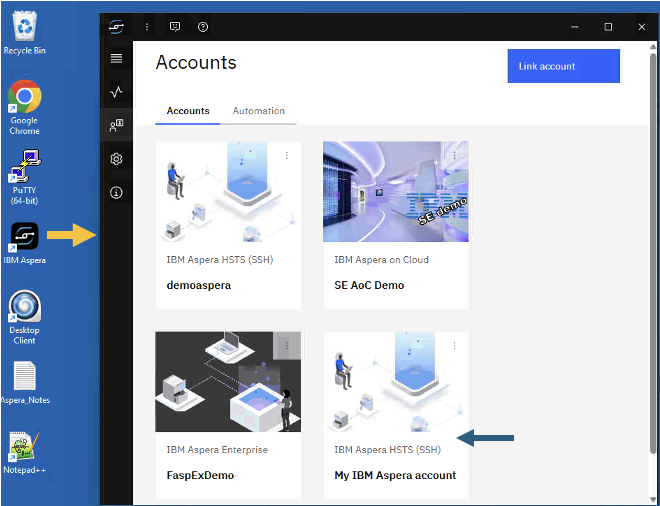Open the feedback chat icon
The height and width of the screenshot is (506, 660).
(175, 27)
